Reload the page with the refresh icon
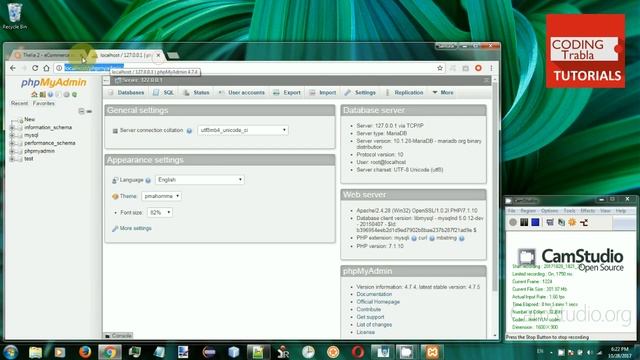The height and width of the screenshot is (360, 640). [35, 68]
